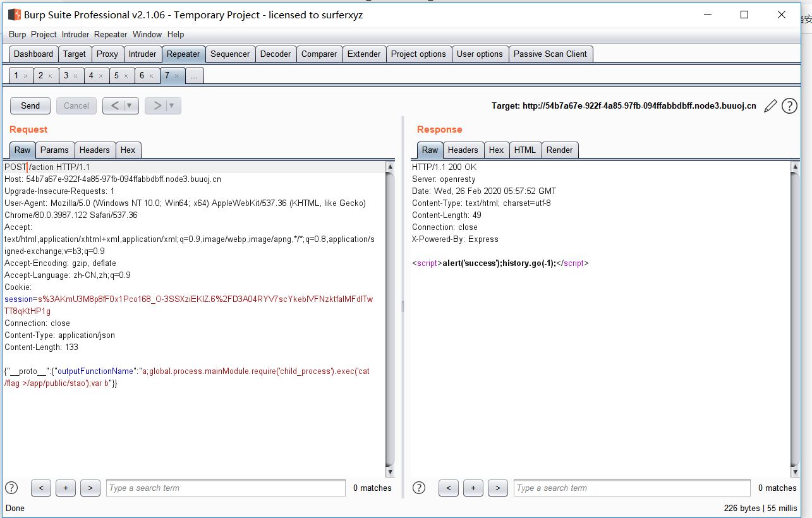Go forward to the next request
The width and height of the screenshot is (812, 518).
point(157,106)
